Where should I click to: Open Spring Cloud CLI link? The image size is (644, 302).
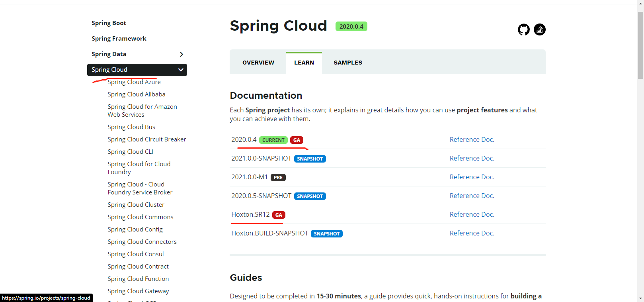[x=130, y=152]
